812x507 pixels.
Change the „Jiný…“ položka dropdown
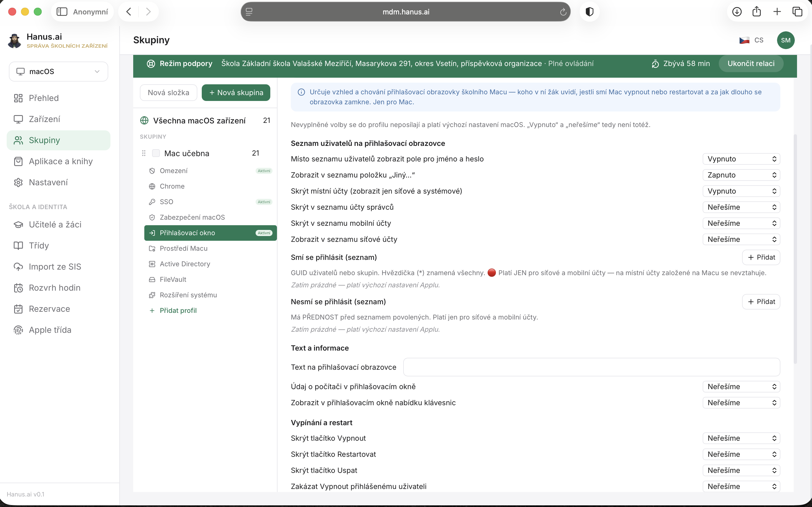[741, 175]
